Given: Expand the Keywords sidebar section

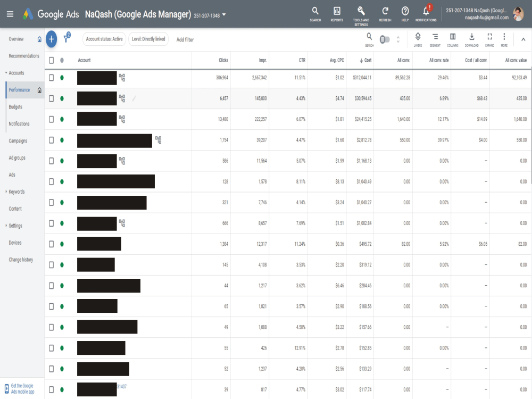Looking at the screenshot, I should tap(6, 192).
